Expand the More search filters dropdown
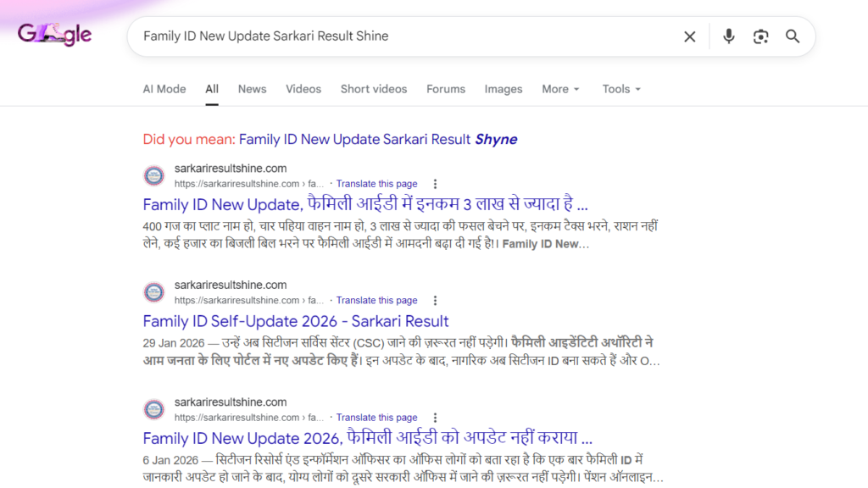This screenshot has height=488, width=868. (560, 89)
